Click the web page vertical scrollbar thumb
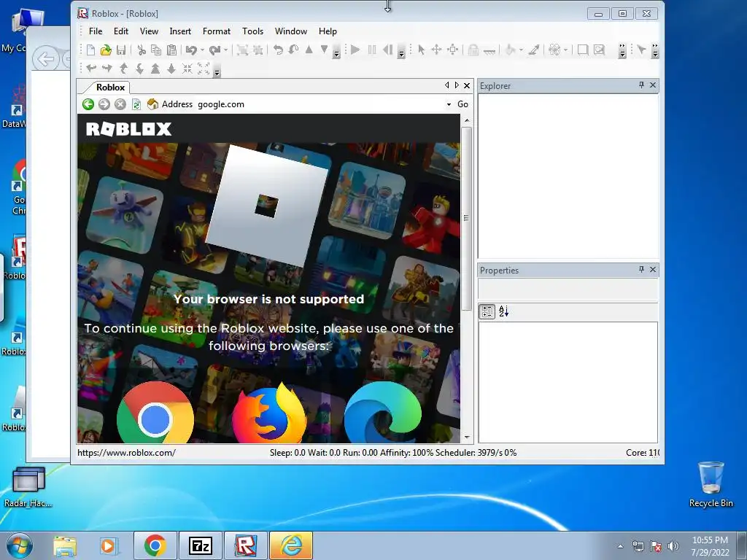The width and height of the screenshot is (747, 560). pyautogui.click(x=466, y=218)
